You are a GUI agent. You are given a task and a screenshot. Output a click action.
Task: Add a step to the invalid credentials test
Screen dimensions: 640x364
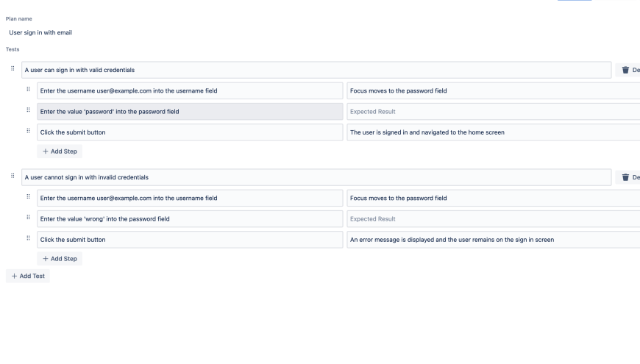pos(60,259)
